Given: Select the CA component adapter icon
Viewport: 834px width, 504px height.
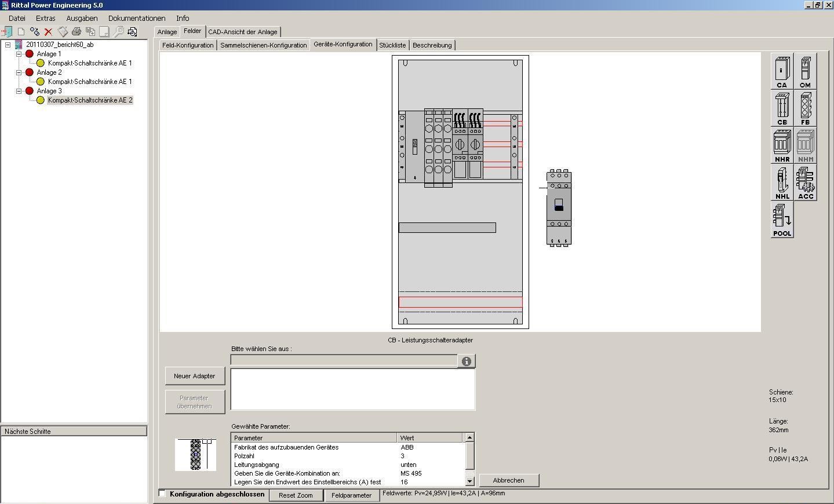Looking at the screenshot, I should click(782, 72).
